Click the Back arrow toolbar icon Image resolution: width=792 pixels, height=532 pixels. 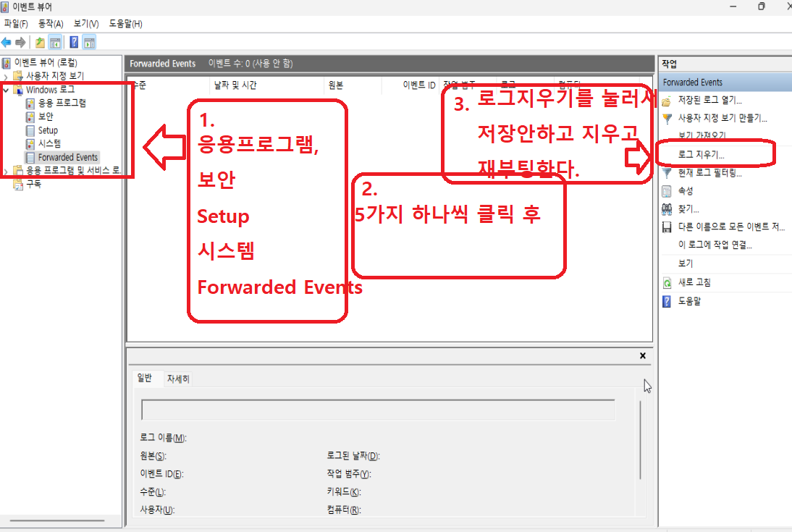tap(7, 43)
